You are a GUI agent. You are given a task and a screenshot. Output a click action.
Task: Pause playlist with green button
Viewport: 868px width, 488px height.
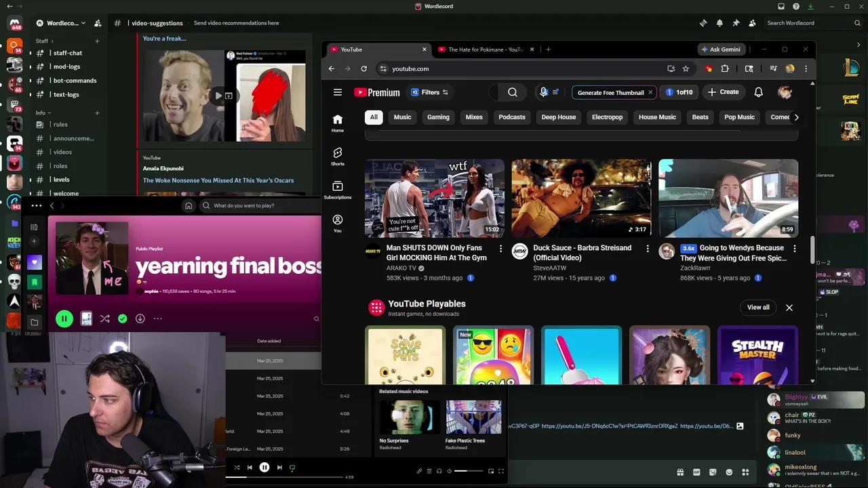tap(64, 319)
